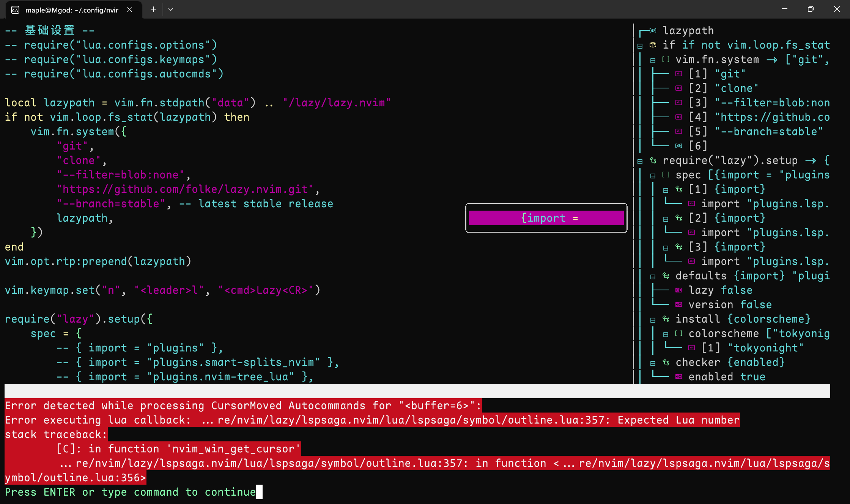
Task: Open the terminal tab dropdown chevron
Action: tap(170, 9)
